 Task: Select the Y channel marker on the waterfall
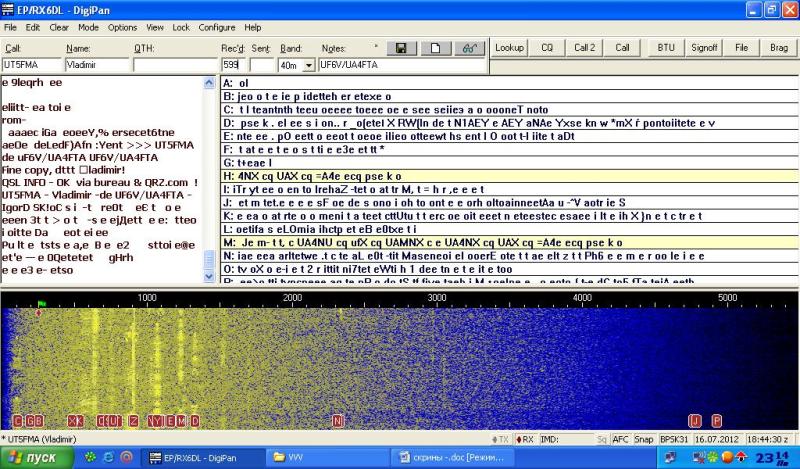159,421
